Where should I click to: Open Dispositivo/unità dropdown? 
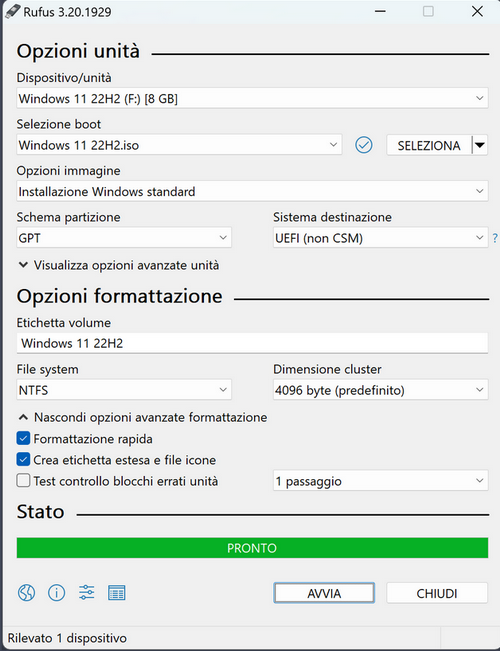pos(252,98)
